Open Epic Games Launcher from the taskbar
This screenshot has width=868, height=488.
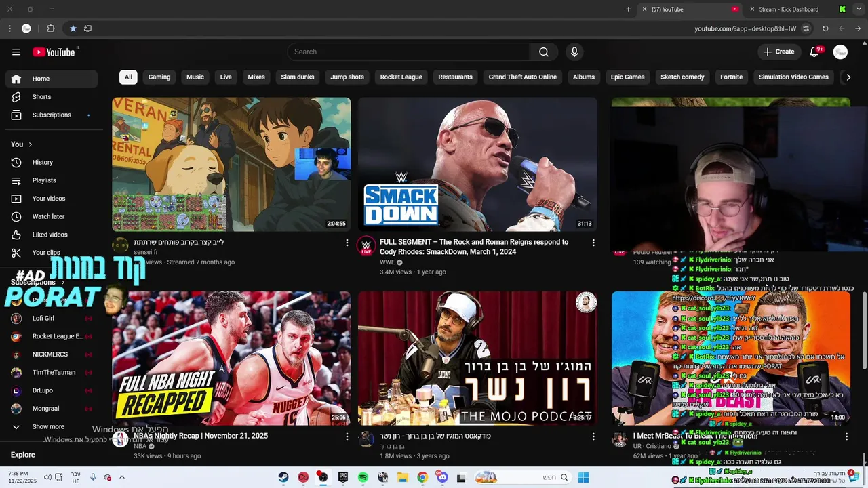[343, 477]
